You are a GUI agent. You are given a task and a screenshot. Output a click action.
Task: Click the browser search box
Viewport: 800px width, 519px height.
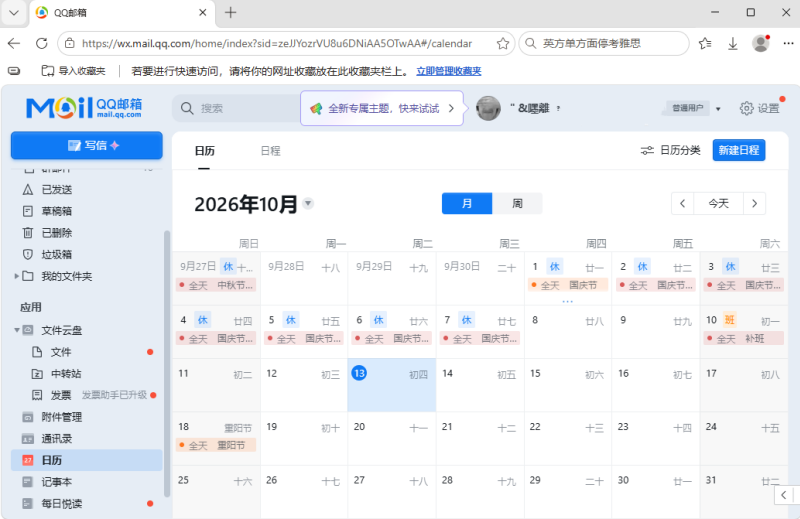(x=604, y=43)
